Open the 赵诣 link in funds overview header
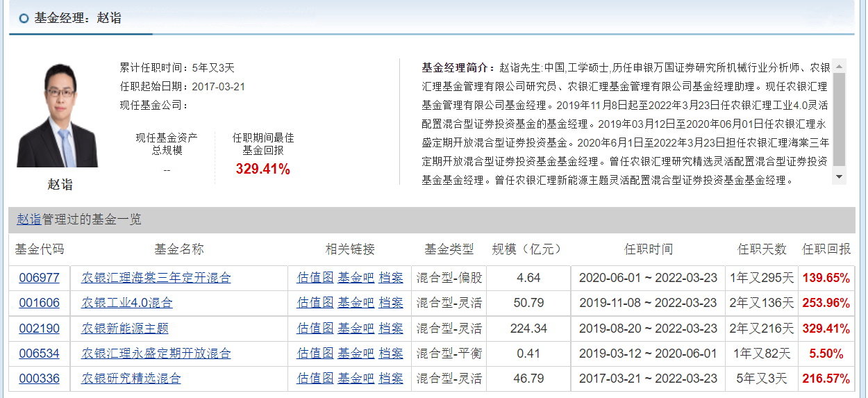Image resolution: width=868 pixels, height=398 pixels. click(28, 219)
